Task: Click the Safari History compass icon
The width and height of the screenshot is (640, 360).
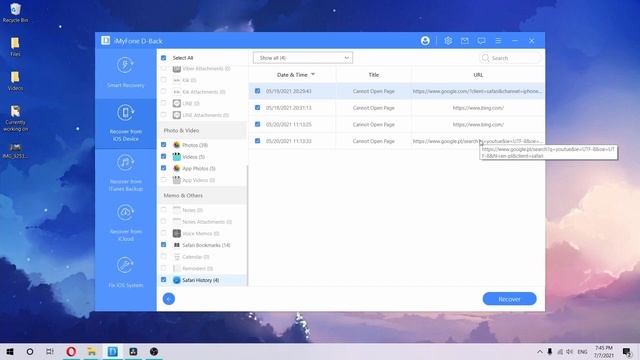Action: click(x=176, y=280)
